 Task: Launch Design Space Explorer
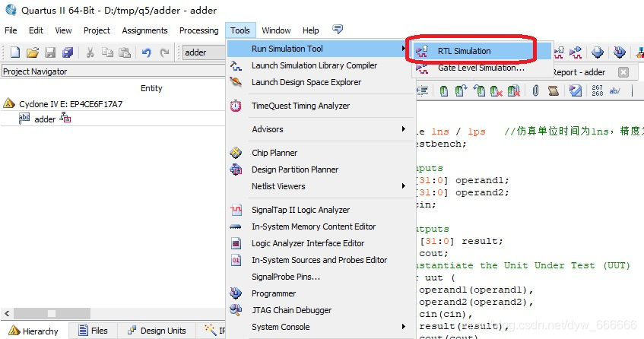(x=306, y=82)
